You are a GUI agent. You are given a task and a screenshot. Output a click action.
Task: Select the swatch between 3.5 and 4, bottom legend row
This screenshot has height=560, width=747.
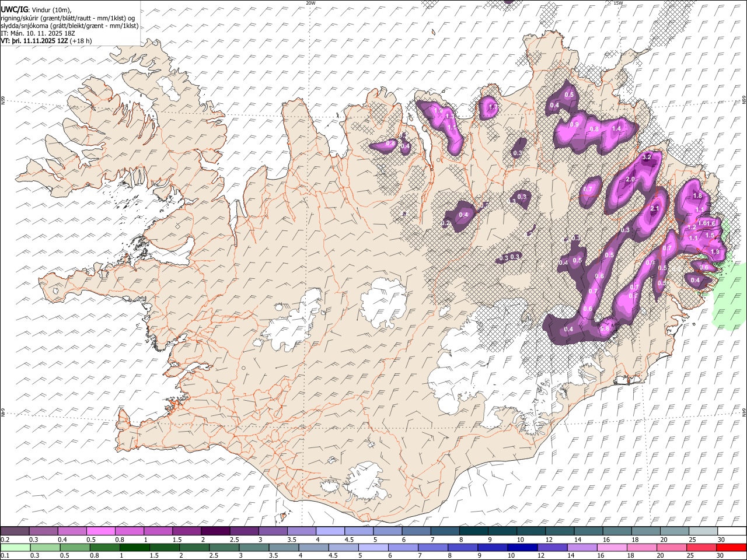tap(284, 547)
